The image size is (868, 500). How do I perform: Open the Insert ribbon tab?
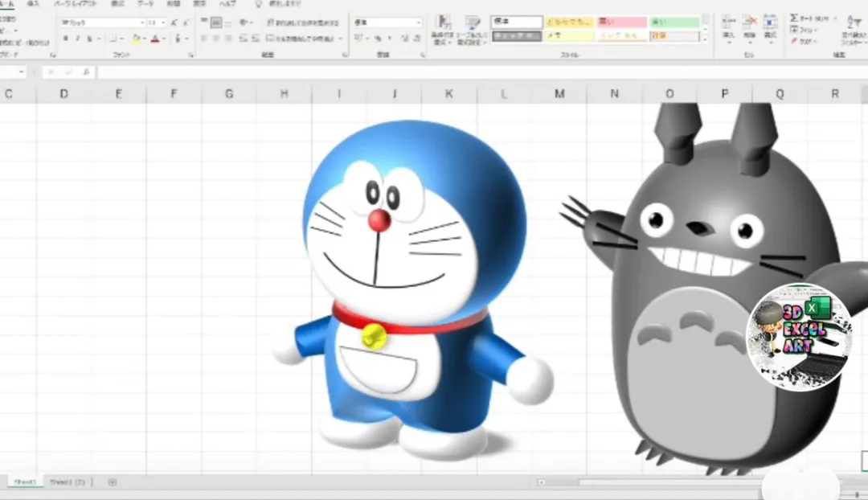click(x=34, y=4)
